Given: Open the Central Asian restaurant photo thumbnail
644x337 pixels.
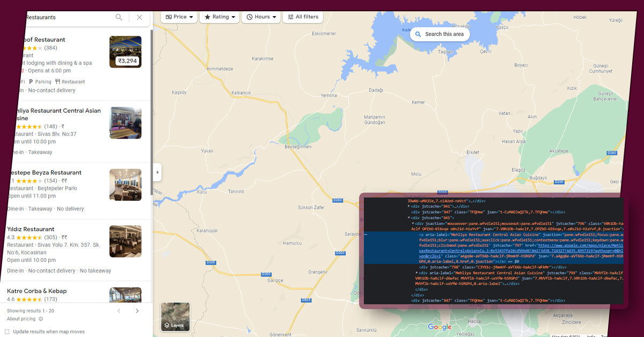Looking at the screenshot, I should click(126, 123).
